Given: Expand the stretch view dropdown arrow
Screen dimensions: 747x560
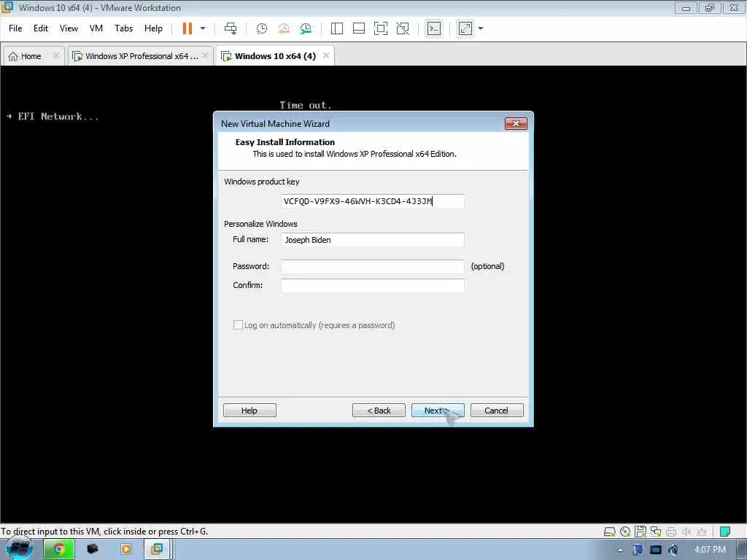Looking at the screenshot, I should pyautogui.click(x=480, y=28).
